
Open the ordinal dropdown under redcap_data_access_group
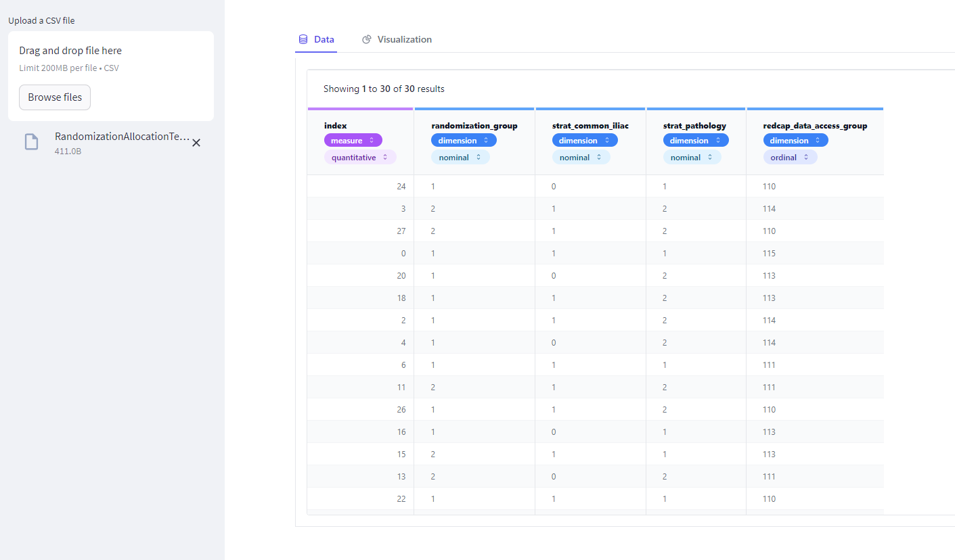point(790,156)
